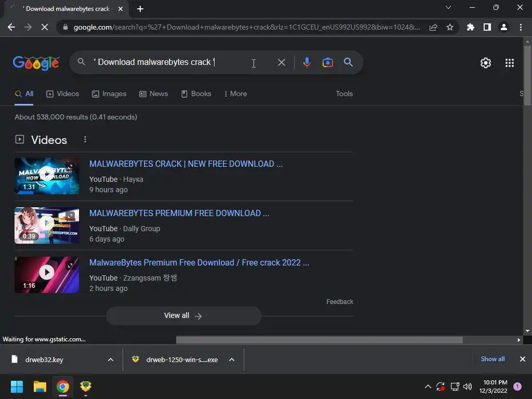This screenshot has height=399, width=532.
Task: Go to Google home via logo
Action: coord(36,63)
